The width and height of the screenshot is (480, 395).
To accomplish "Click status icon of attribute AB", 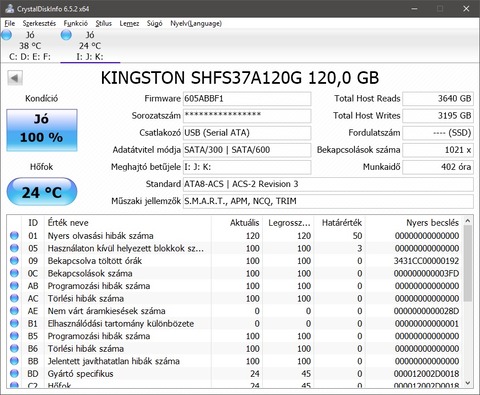I will tap(14, 286).
